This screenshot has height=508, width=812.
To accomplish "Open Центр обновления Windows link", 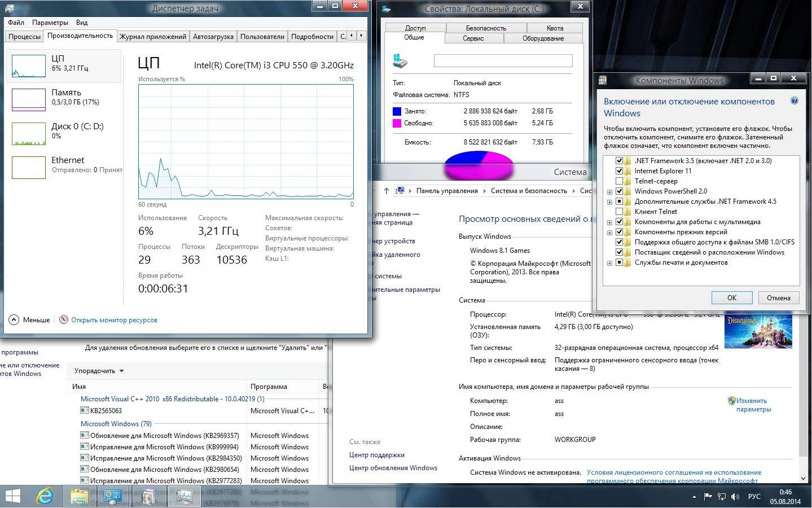I will click(x=393, y=467).
